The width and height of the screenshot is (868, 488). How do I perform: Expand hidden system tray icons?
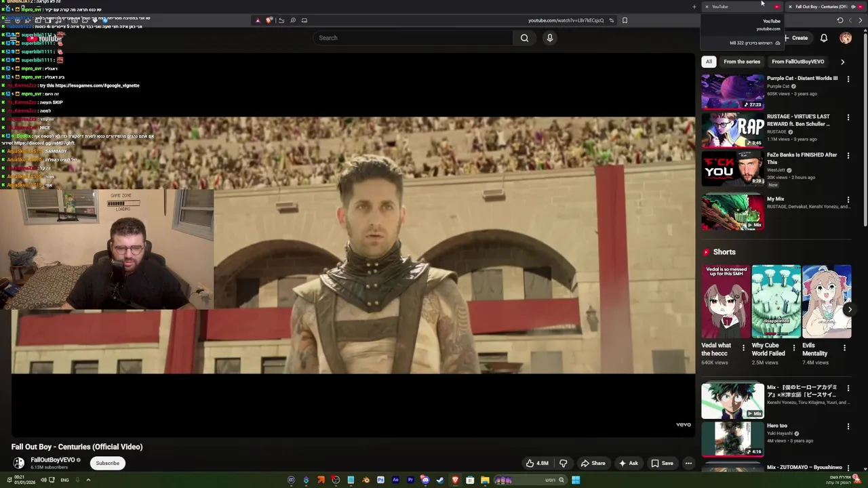click(x=88, y=480)
